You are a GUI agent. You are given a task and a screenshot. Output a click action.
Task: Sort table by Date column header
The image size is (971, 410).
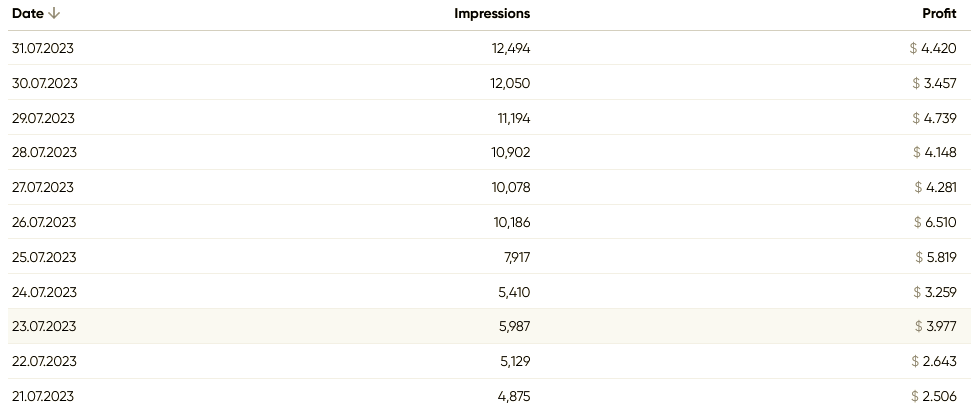click(x=28, y=14)
